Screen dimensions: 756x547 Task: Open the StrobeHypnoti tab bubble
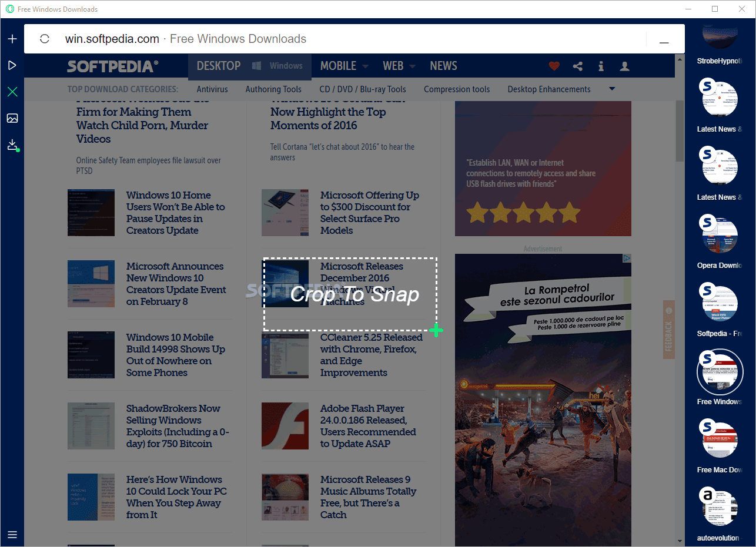pos(720,36)
